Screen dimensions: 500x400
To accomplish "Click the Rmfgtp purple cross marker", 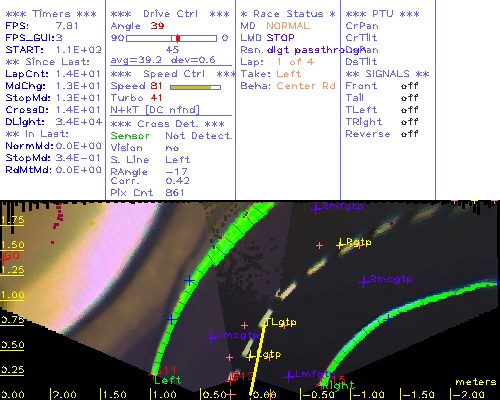I will tap(315, 209).
